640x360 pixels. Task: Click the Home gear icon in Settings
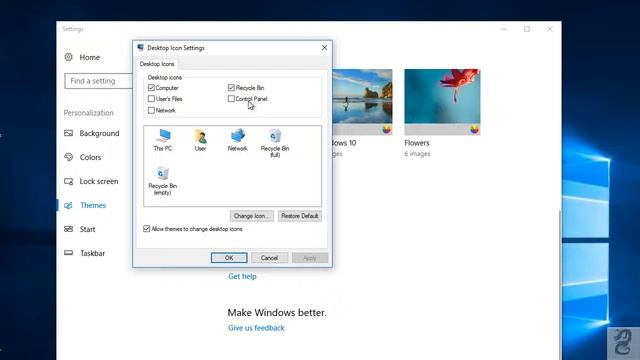click(69, 57)
